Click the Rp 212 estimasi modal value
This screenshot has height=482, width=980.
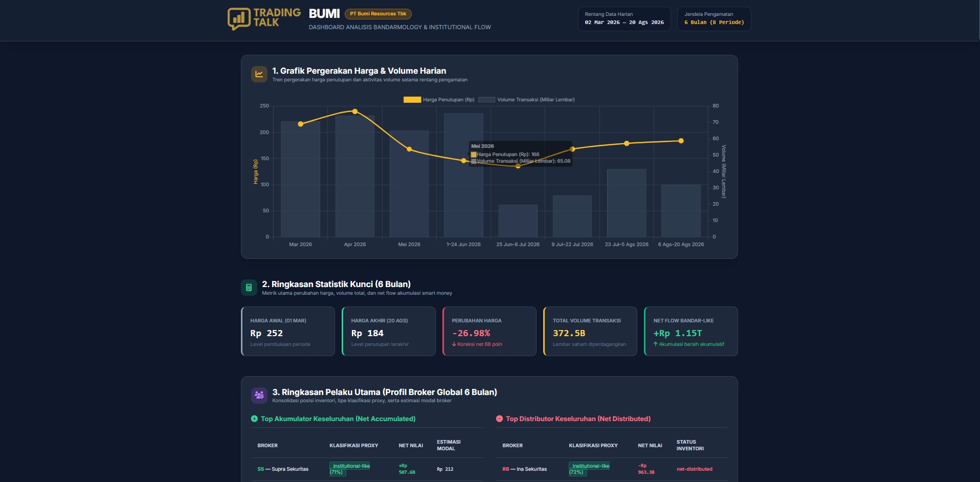coord(445,469)
